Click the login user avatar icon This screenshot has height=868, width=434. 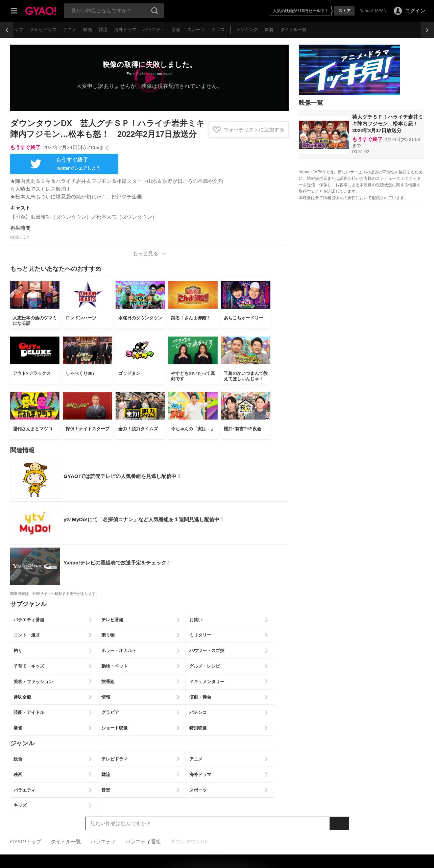(x=398, y=11)
